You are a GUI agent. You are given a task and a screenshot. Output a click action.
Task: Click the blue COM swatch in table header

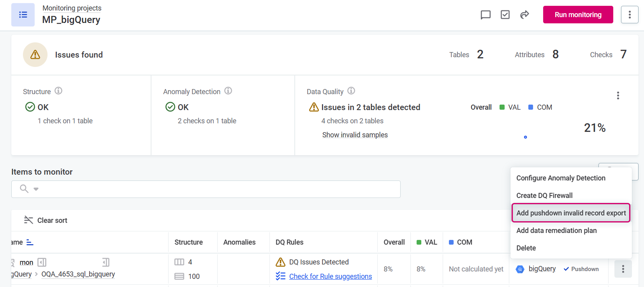(x=451, y=242)
